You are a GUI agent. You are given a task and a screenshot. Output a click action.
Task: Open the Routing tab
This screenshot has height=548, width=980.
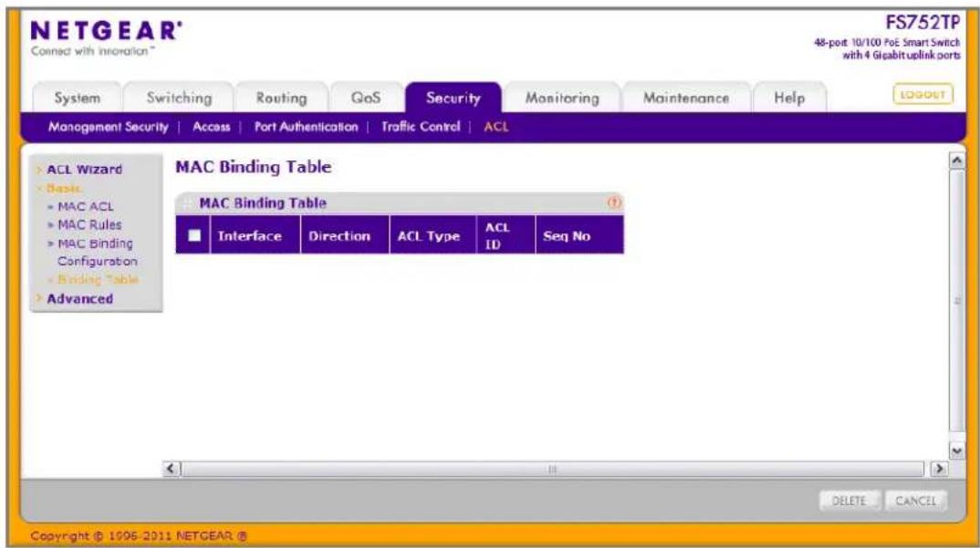(x=281, y=98)
